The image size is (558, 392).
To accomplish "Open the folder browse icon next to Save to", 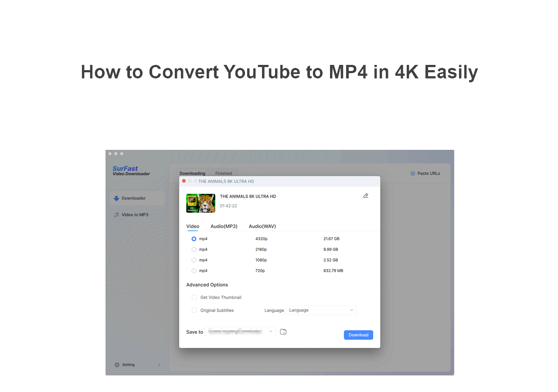I will 283,332.
